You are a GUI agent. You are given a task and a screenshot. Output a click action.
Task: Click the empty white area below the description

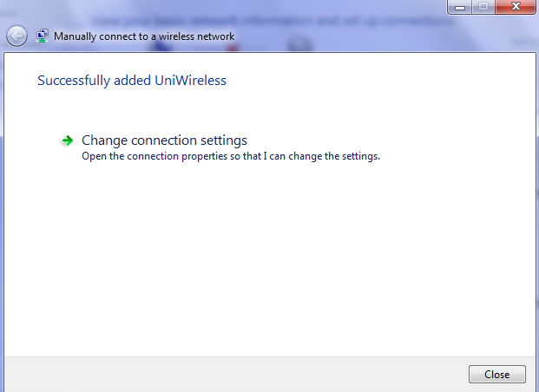click(x=268, y=258)
